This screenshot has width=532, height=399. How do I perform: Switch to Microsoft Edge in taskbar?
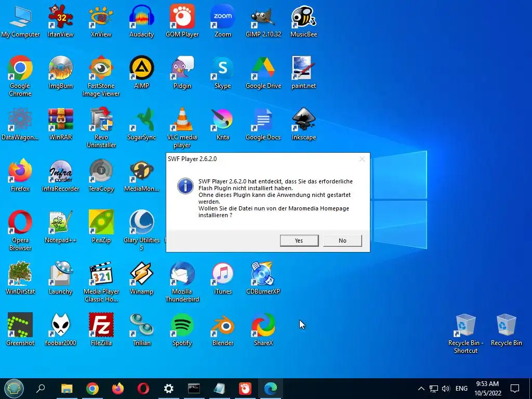[270, 389]
